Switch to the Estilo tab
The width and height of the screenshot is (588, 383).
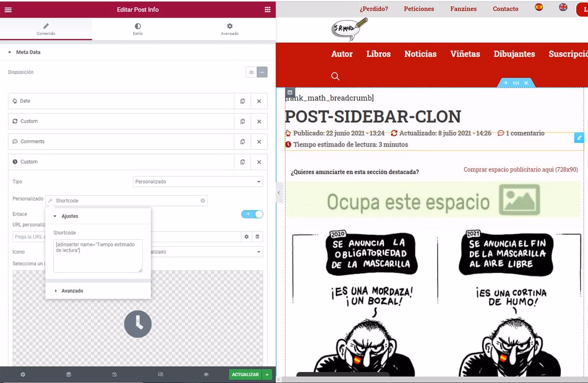tap(138, 29)
